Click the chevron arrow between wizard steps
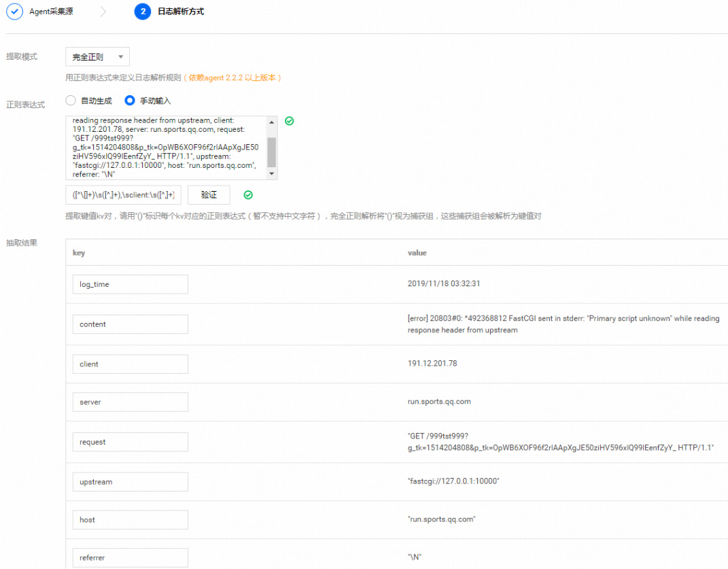This screenshot has height=569, width=728. pos(103,12)
